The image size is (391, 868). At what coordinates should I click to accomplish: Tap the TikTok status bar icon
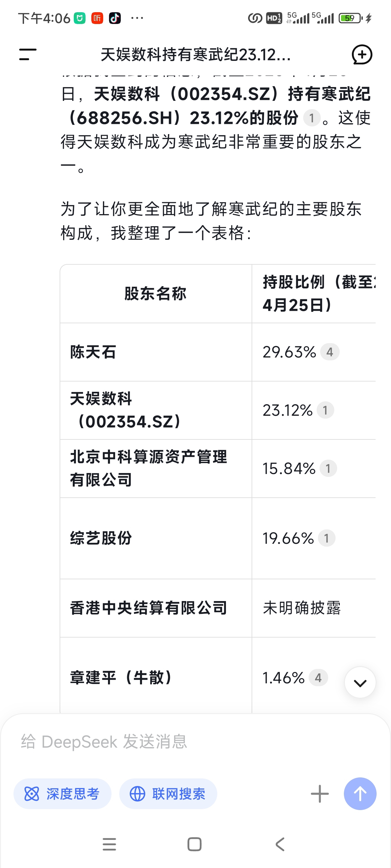pyautogui.click(x=115, y=18)
